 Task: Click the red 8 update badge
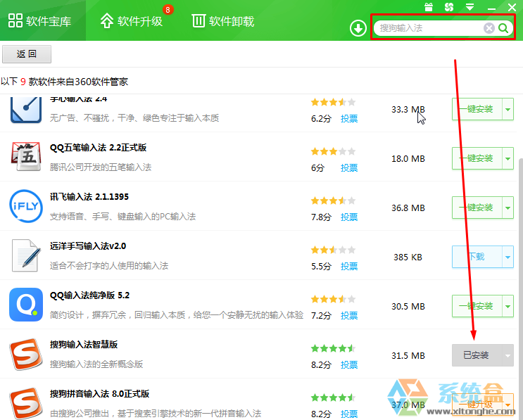[168, 10]
